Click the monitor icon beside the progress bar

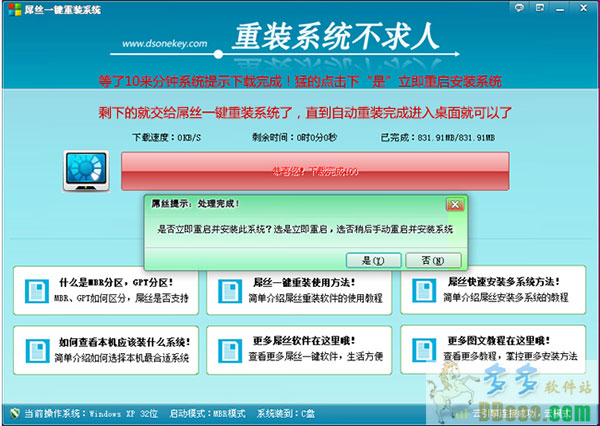84,171
